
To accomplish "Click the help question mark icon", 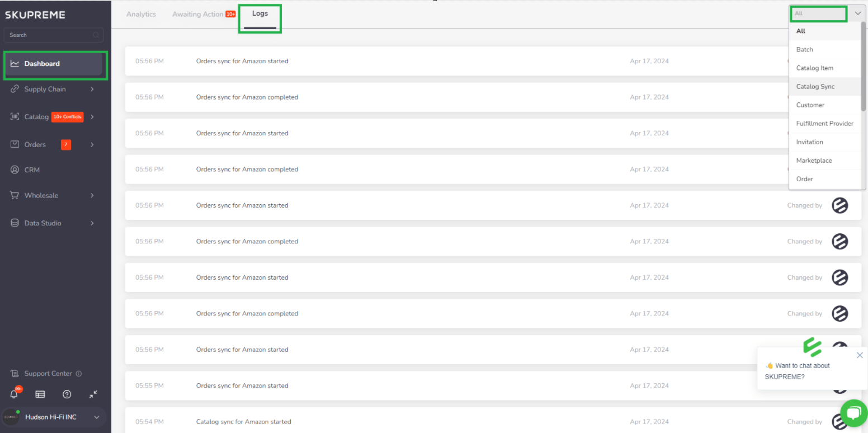I will 67,394.
